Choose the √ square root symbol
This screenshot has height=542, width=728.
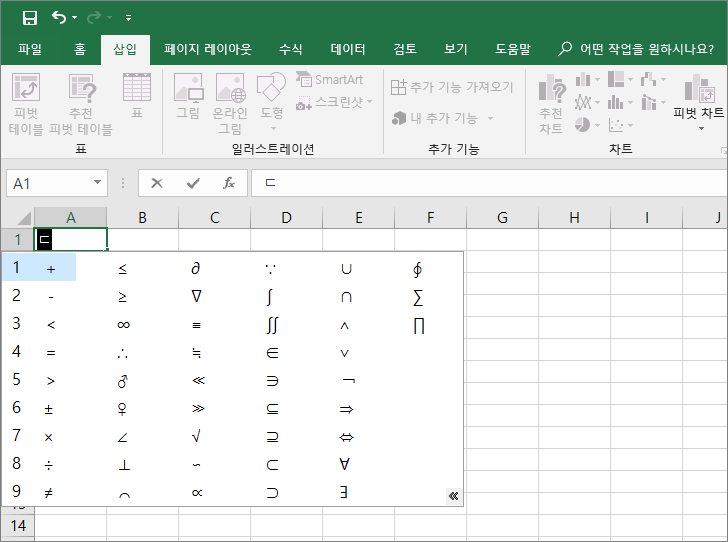coord(196,436)
